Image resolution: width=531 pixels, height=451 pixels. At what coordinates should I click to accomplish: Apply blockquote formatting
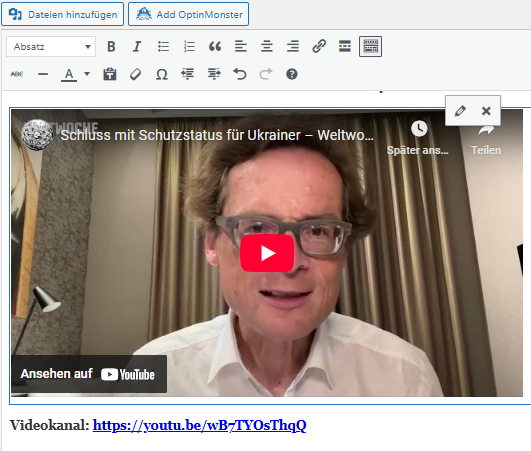(x=215, y=46)
